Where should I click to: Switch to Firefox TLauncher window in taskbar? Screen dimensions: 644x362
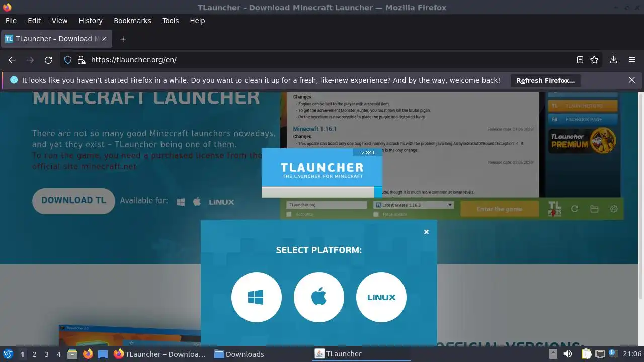(x=160, y=354)
